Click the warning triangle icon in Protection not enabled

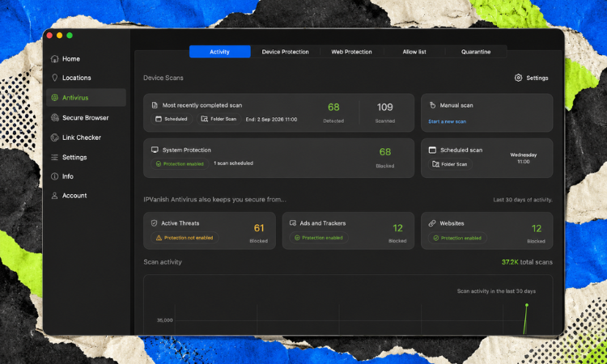pos(159,238)
